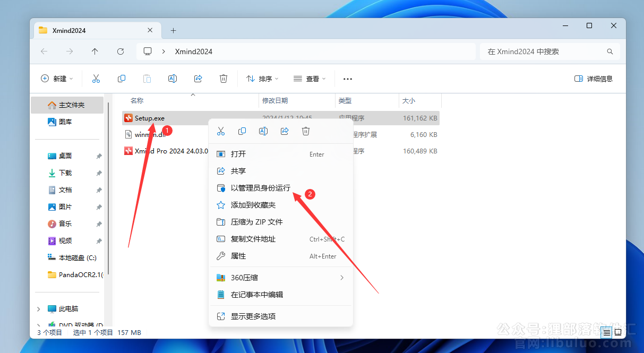
Task: Switch to the details list view icon
Action: coord(606,333)
